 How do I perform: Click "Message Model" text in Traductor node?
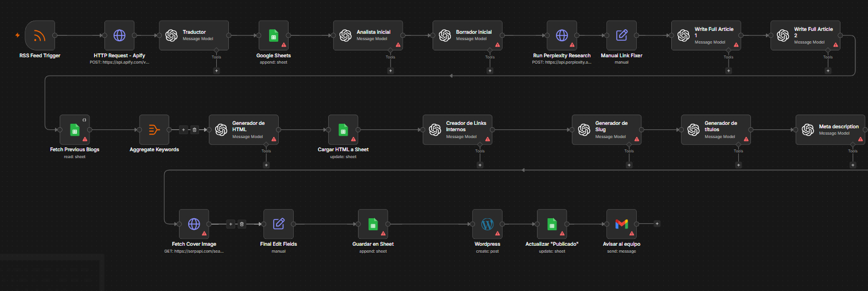(x=198, y=39)
